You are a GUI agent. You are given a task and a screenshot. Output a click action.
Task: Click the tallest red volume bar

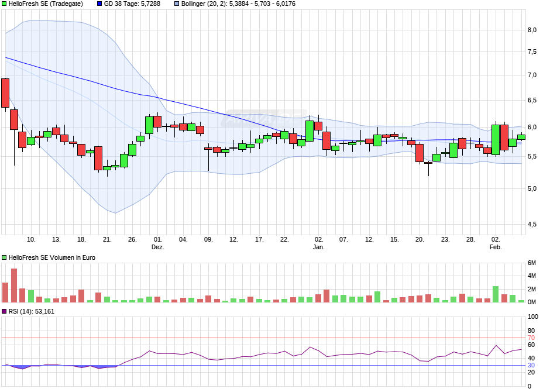click(14, 286)
